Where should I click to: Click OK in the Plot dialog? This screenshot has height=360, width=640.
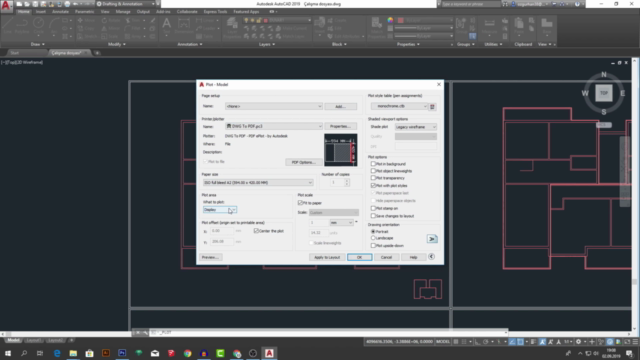pos(360,257)
